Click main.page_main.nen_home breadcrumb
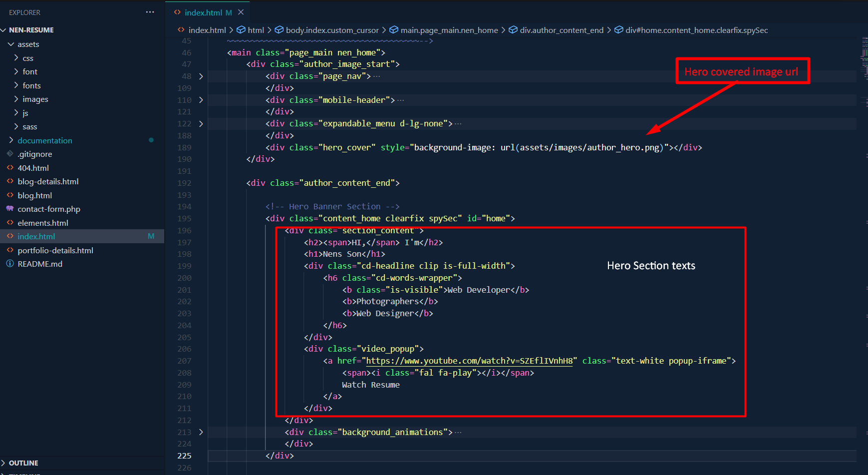 click(449, 30)
